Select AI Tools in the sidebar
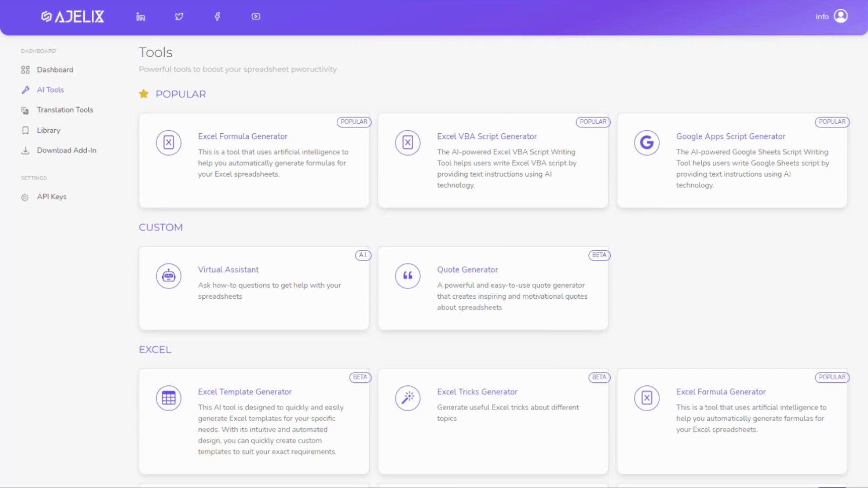This screenshot has width=868, height=488. [x=50, y=90]
